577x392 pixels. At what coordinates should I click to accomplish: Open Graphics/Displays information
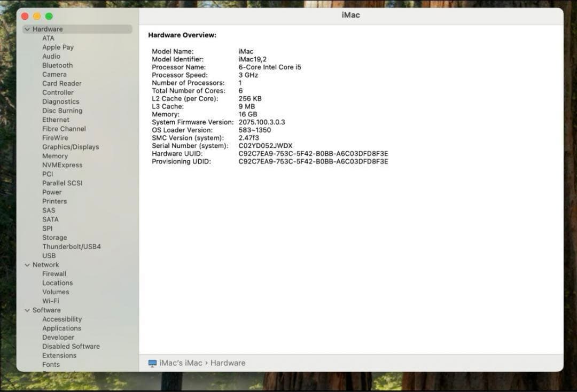pos(70,146)
